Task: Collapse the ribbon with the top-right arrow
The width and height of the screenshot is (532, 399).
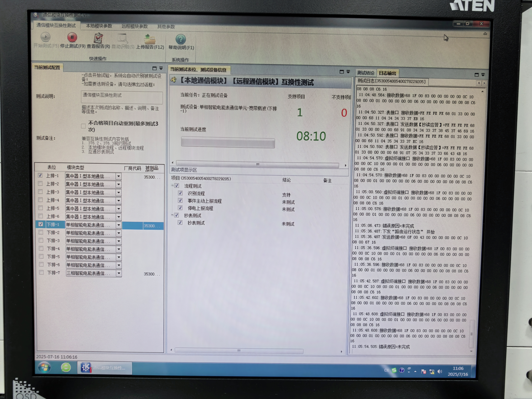Action: pos(485,34)
